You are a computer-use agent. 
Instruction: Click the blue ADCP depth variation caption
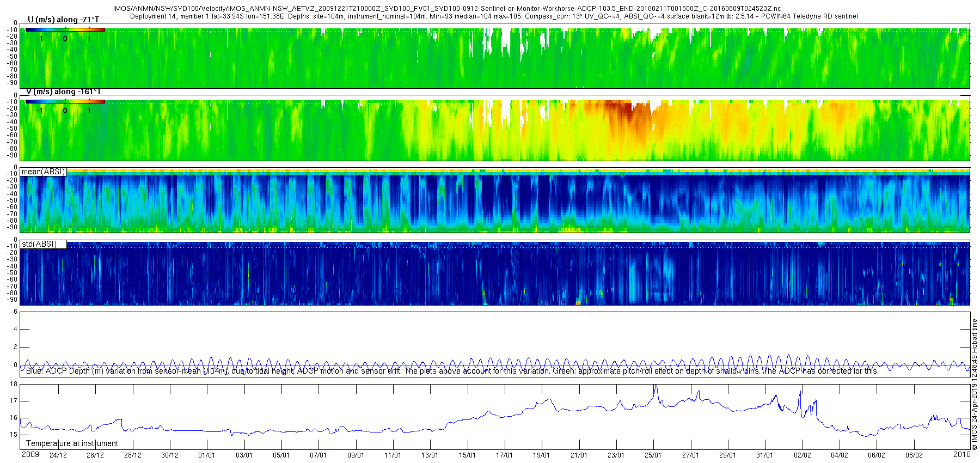coord(452,371)
